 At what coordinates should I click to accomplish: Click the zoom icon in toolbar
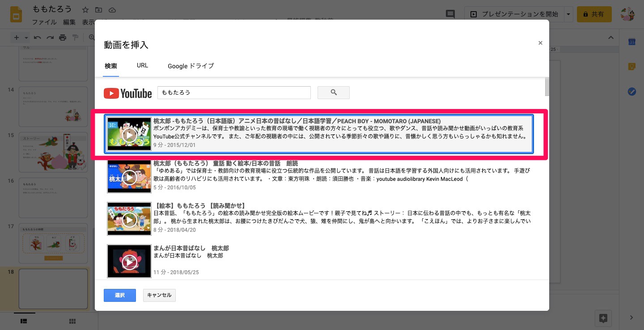[x=92, y=38]
